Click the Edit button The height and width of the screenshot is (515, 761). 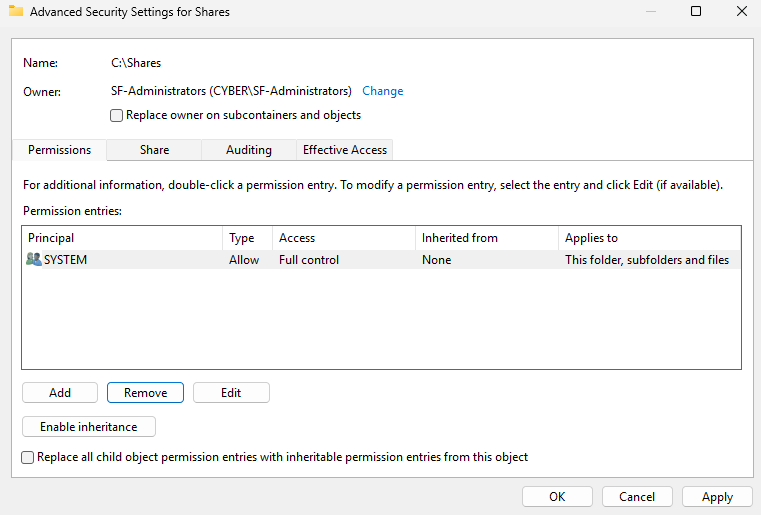coord(231,393)
